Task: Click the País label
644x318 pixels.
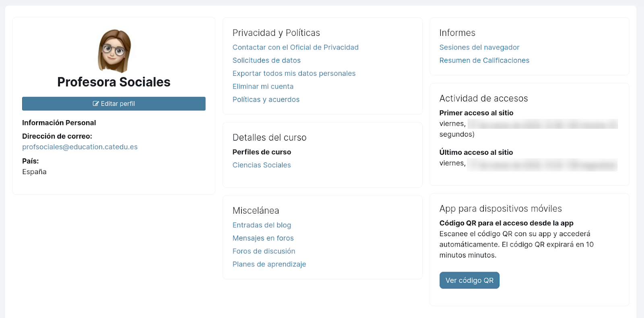Action: pyautogui.click(x=31, y=161)
